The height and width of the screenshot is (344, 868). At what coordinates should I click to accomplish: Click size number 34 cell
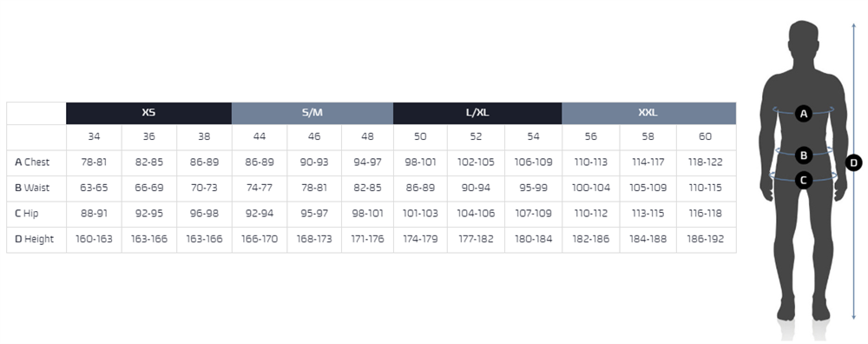pyautogui.click(x=94, y=137)
